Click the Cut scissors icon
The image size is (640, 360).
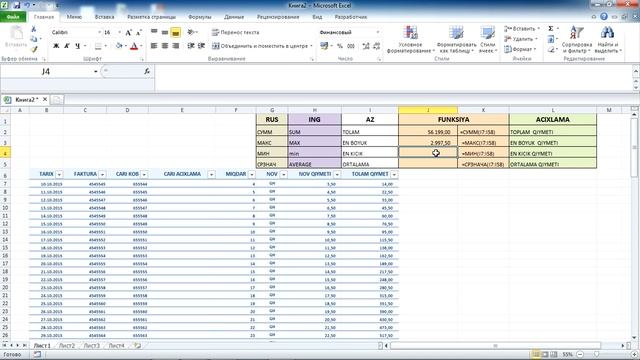(x=33, y=29)
